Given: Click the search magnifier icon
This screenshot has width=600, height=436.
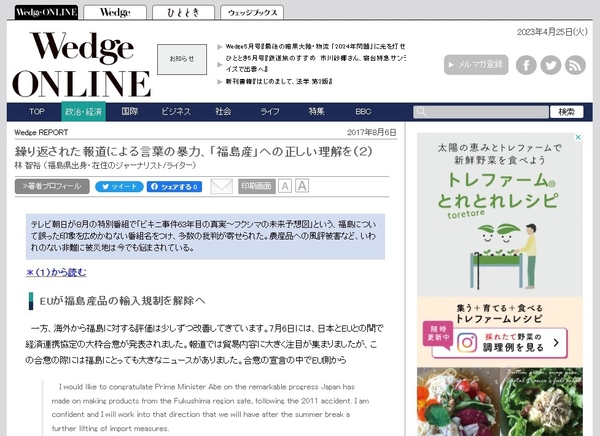Looking at the screenshot, I should coord(421,112).
